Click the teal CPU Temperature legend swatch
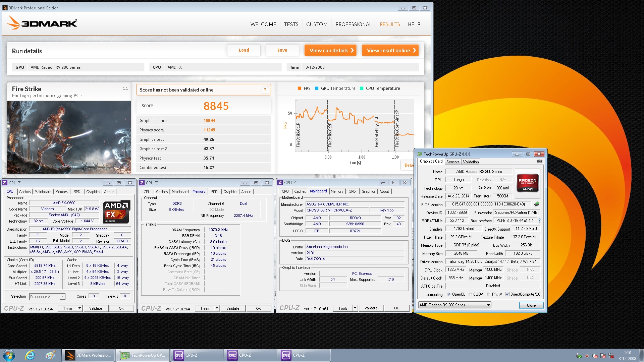 coord(362,88)
